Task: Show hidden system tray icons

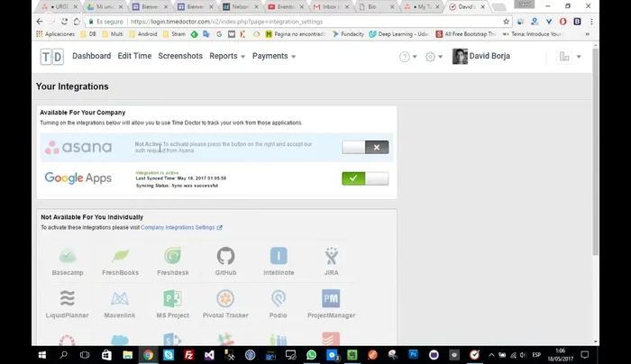Action: pyautogui.click(x=491, y=355)
